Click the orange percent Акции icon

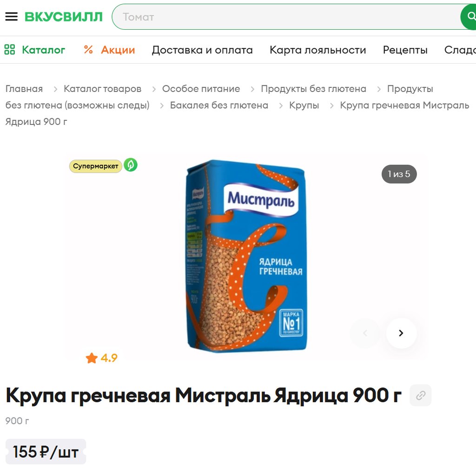[88, 49]
